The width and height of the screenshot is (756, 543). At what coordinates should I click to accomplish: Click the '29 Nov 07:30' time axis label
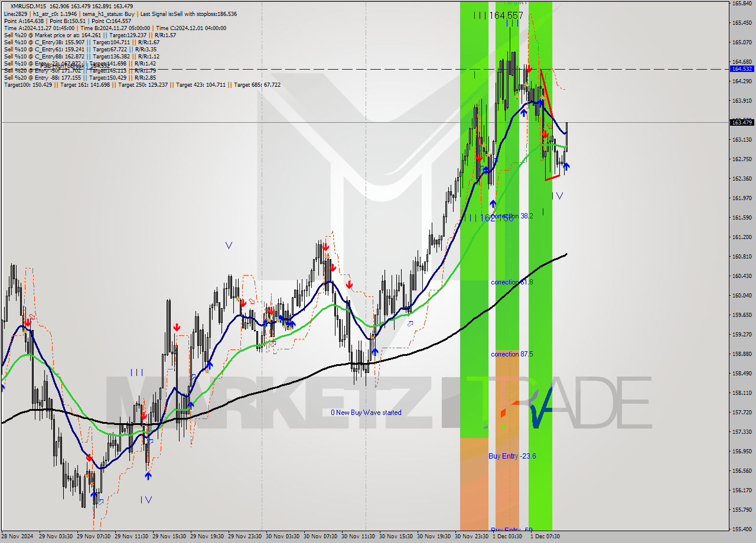click(x=94, y=537)
